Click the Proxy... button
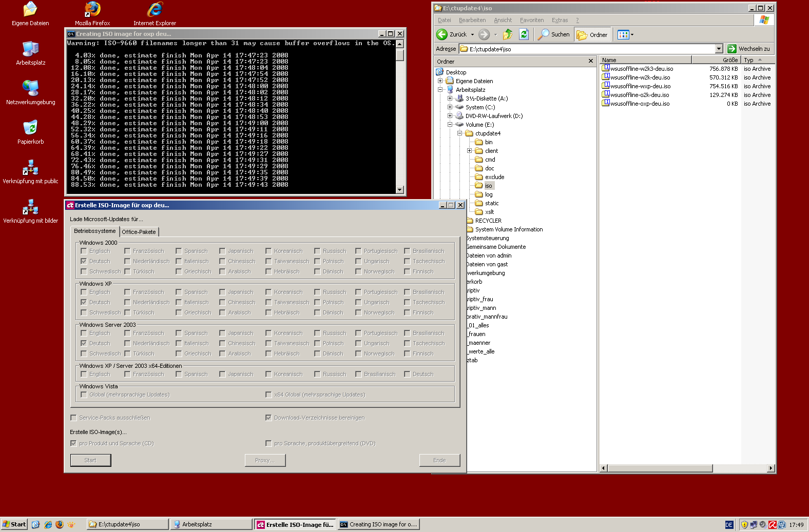This screenshot has height=532, width=809. click(x=265, y=460)
